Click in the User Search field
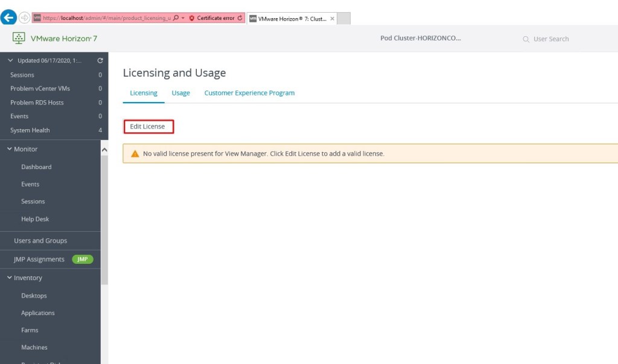The image size is (618, 364). 561,39
